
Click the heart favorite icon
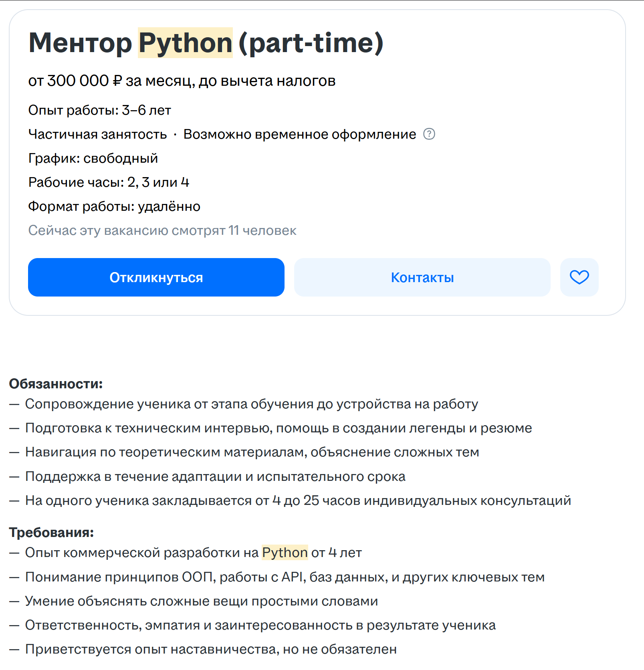(579, 277)
